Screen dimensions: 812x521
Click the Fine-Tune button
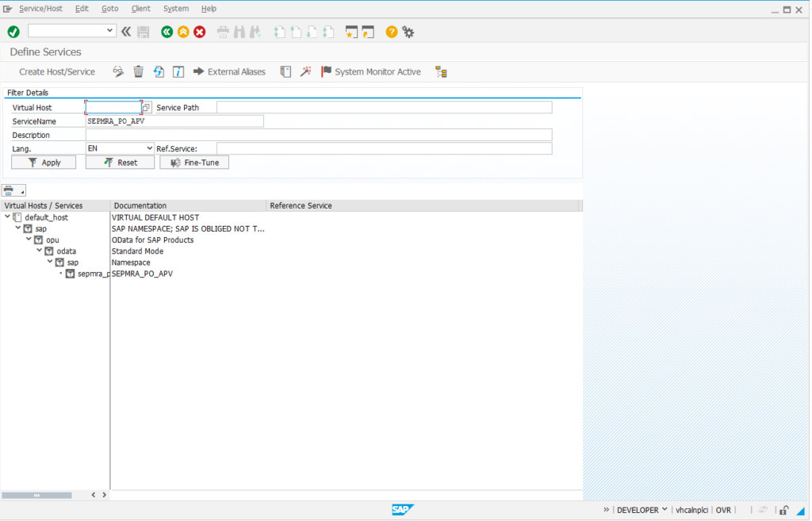194,162
